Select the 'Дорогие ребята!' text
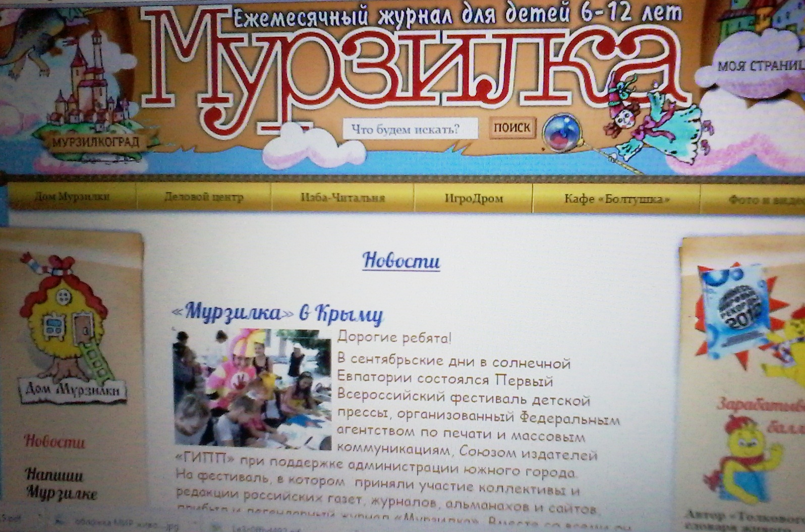This screenshot has height=532, width=805. 394,337
